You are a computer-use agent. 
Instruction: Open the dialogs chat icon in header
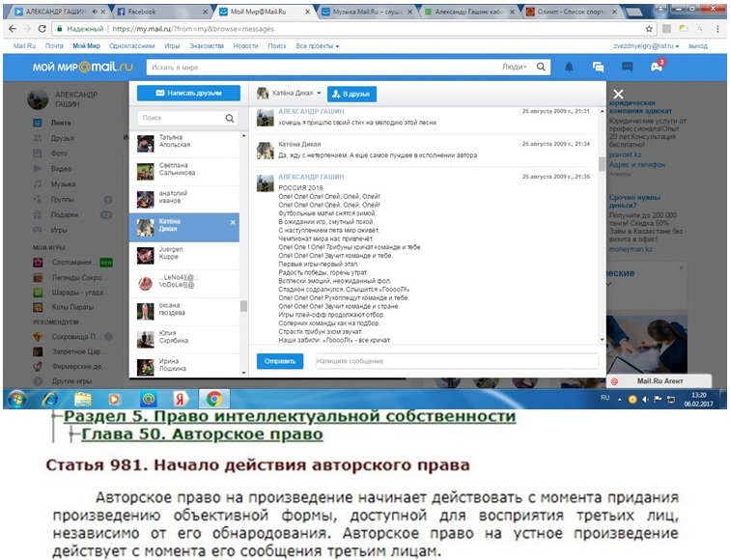[x=598, y=67]
